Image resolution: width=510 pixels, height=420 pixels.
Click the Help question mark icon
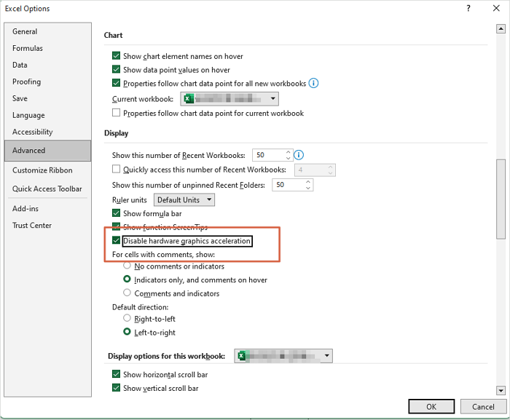[x=467, y=8]
